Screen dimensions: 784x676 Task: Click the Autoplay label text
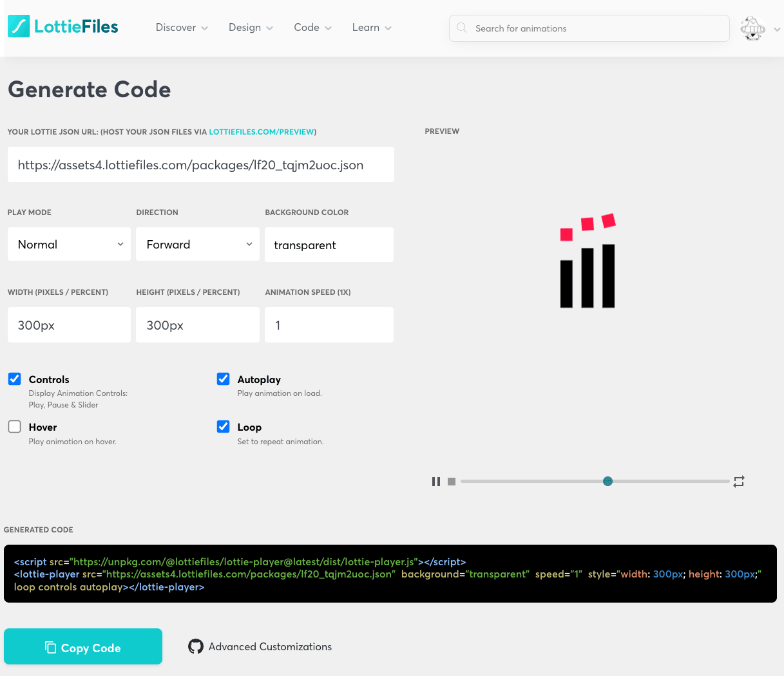click(x=259, y=379)
